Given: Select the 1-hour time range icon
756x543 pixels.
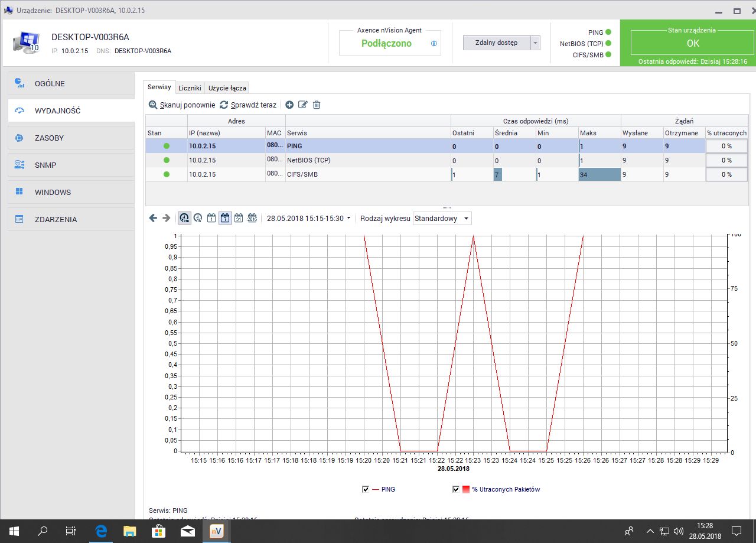Looking at the screenshot, I should click(x=198, y=218).
